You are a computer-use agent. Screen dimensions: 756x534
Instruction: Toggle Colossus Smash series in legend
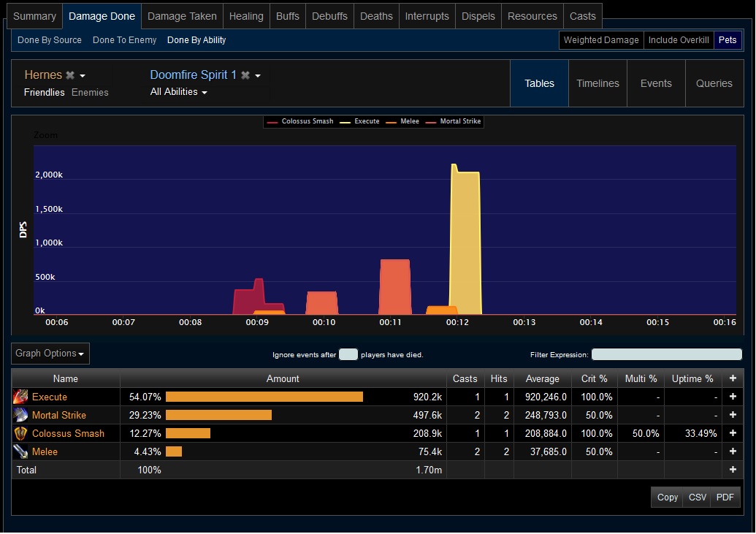[300, 121]
